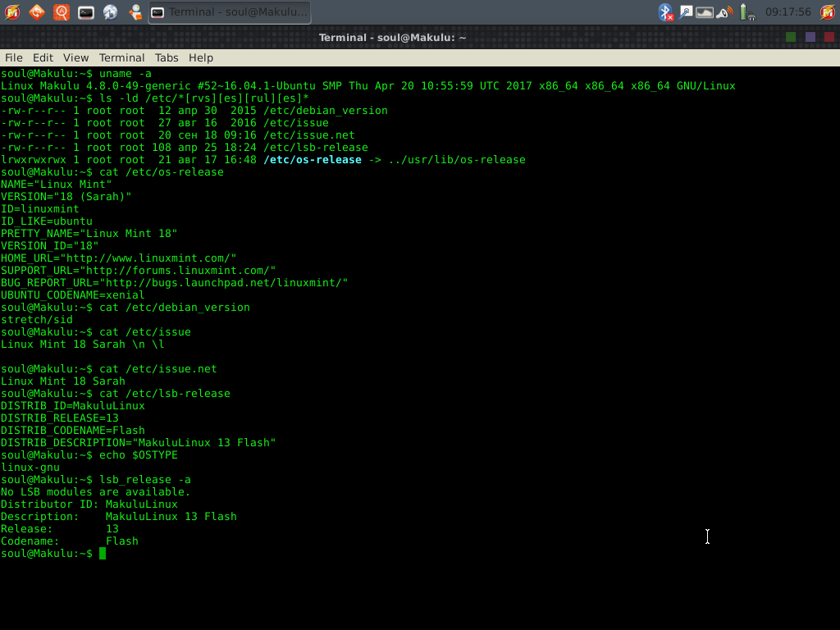Click the purple window title-bar button
This screenshot has width=840, height=630.
tap(810, 36)
